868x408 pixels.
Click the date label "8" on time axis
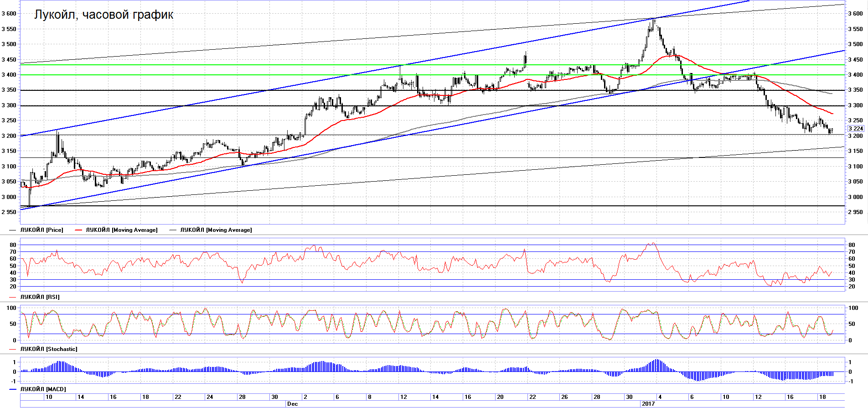[370, 397]
